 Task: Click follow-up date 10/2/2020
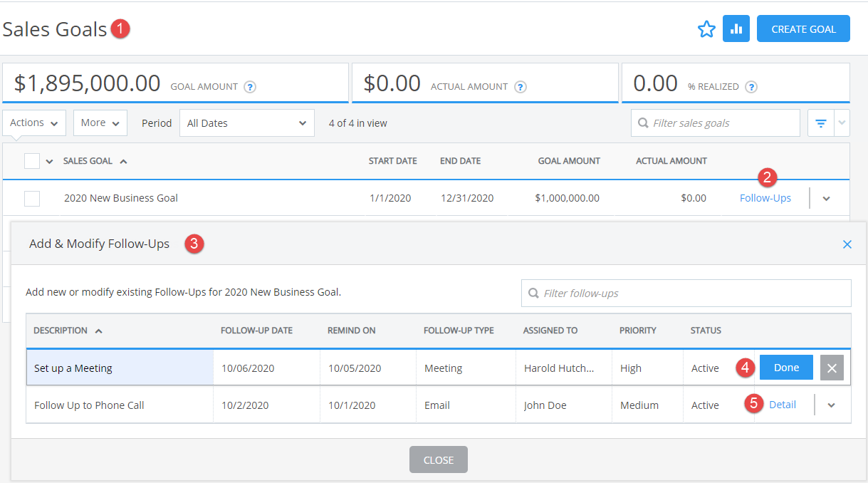point(245,405)
